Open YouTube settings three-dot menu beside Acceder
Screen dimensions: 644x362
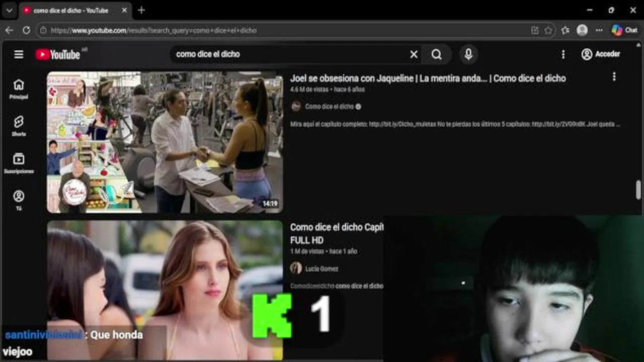point(563,54)
